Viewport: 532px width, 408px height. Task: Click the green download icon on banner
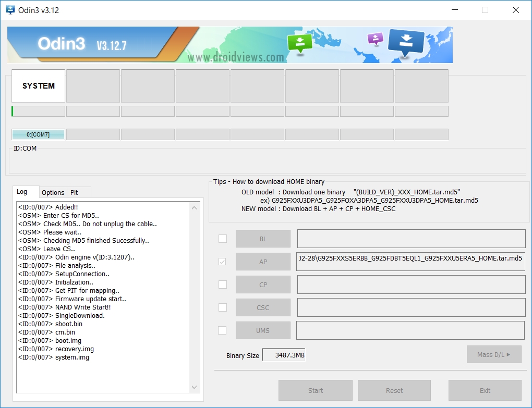coord(299,43)
